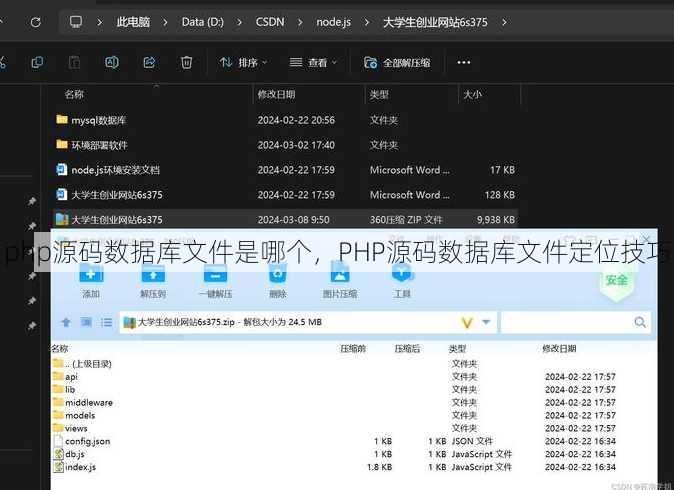The image size is (674, 490).
Task: Click the Rename icon in Explorer toolbar
Action: pos(112,63)
